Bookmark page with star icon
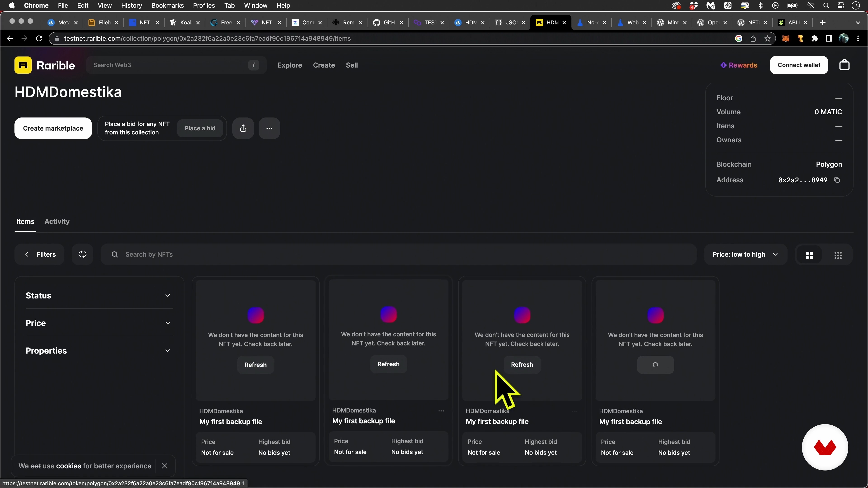 coord(768,38)
